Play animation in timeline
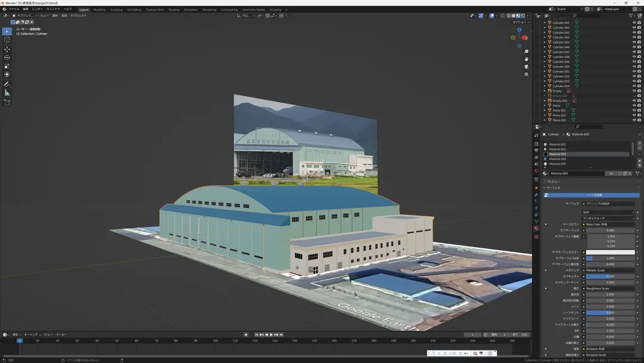 pos(271,334)
